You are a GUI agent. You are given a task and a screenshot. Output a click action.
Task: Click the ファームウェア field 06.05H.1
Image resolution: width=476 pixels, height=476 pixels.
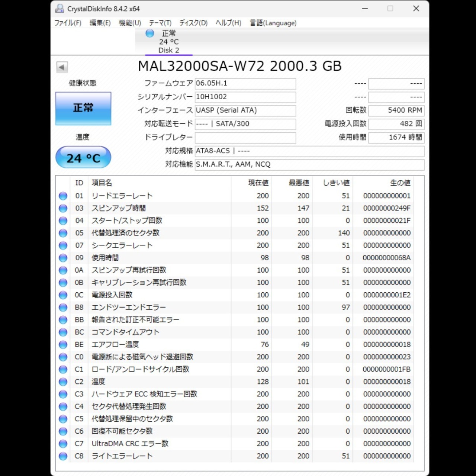coord(245,84)
